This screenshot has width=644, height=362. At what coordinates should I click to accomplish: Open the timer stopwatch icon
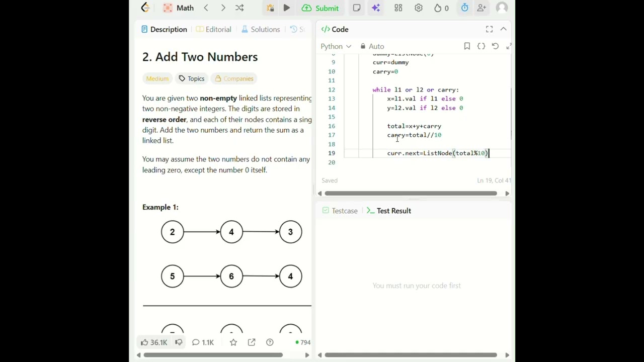pyautogui.click(x=464, y=8)
